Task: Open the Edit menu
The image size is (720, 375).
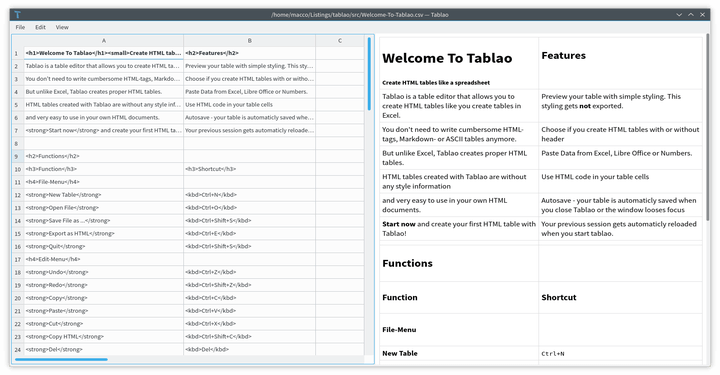Action: [x=40, y=27]
